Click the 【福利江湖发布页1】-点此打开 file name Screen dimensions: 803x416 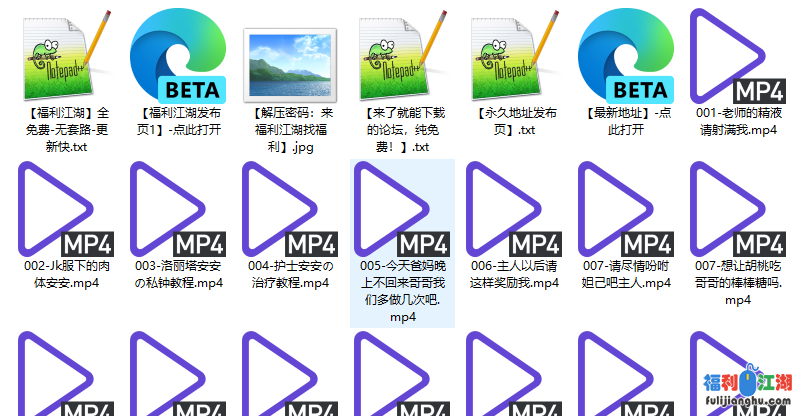(178, 122)
